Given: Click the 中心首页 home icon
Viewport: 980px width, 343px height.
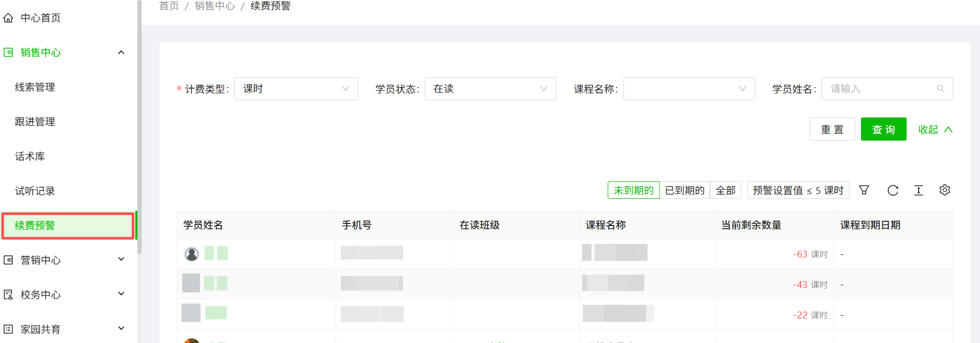Looking at the screenshot, I should click(8, 18).
